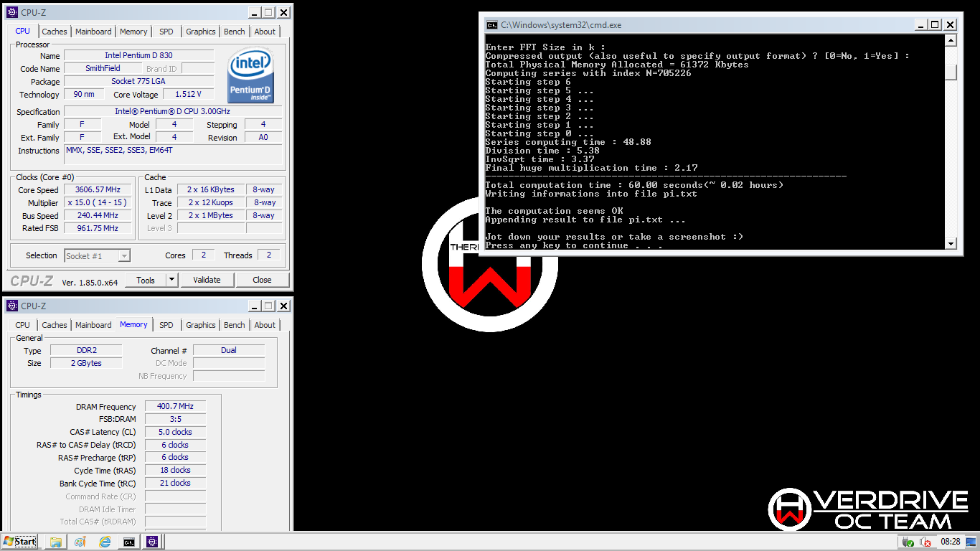Image resolution: width=980 pixels, height=551 pixels.
Task: Open the Tools dropdown arrow in CPU-Z
Action: tap(172, 280)
